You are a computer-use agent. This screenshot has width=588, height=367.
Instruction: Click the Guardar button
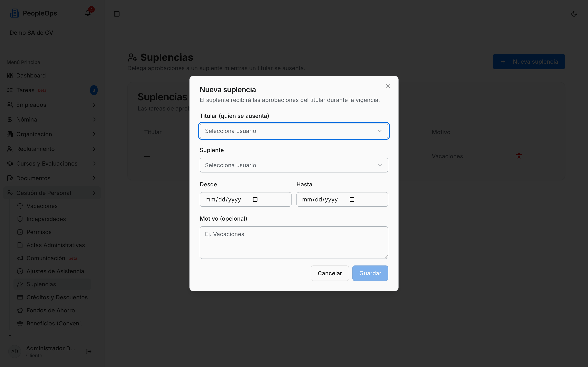[x=370, y=273]
